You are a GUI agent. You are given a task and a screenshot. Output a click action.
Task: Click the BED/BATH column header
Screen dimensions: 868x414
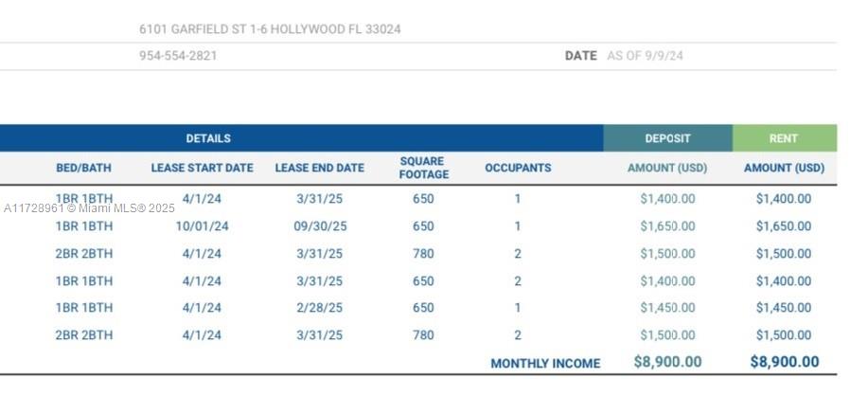(x=83, y=168)
